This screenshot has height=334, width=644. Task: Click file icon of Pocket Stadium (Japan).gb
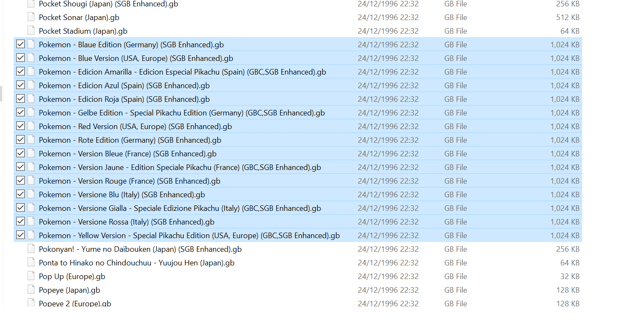[31, 31]
